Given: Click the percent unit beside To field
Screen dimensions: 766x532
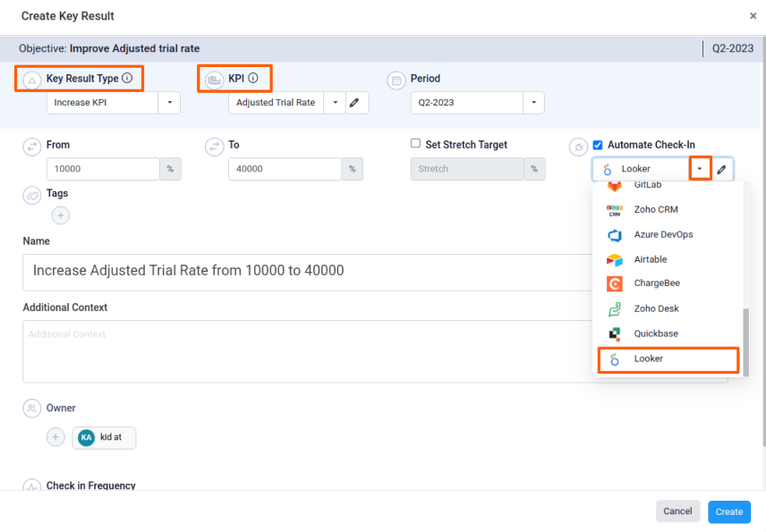Looking at the screenshot, I should [353, 169].
